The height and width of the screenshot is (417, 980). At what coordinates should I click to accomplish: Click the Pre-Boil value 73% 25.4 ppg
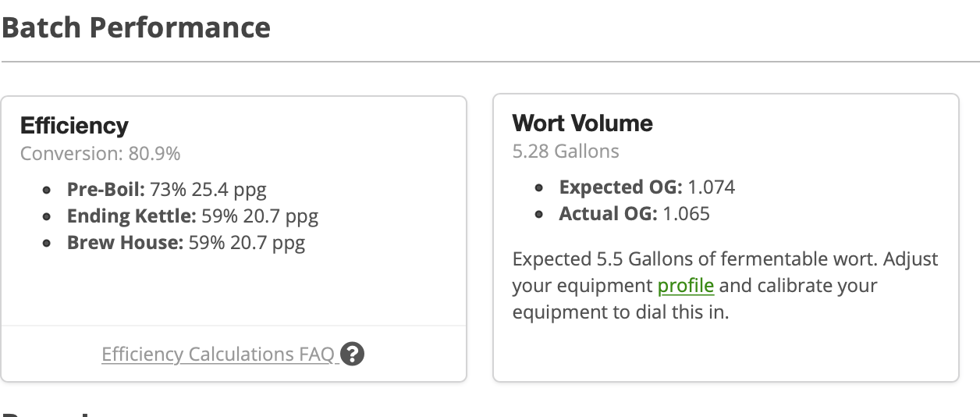click(x=208, y=190)
